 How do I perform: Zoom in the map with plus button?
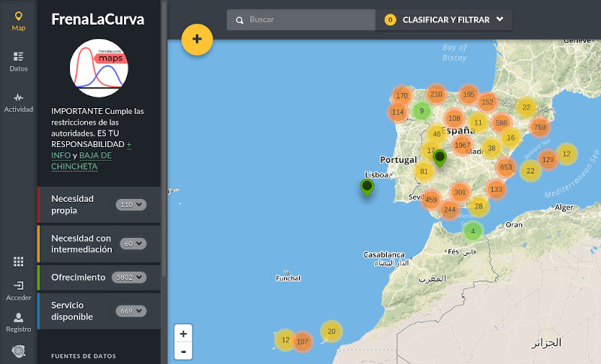pos(183,334)
